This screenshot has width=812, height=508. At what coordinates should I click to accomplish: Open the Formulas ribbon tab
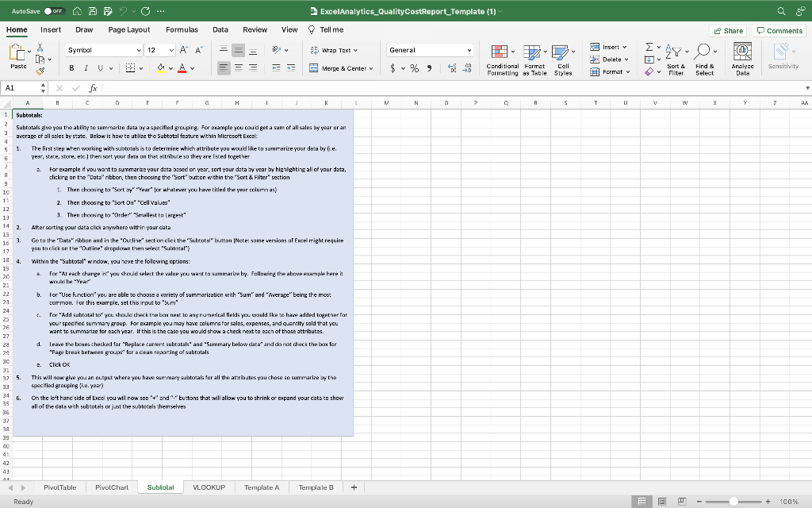[182, 29]
